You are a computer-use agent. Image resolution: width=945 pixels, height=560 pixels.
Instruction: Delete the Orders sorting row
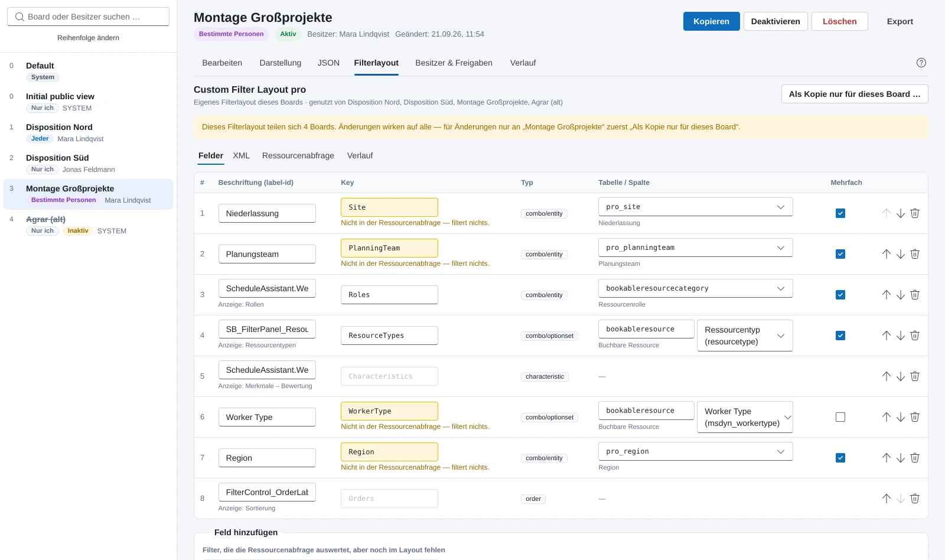(914, 499)
